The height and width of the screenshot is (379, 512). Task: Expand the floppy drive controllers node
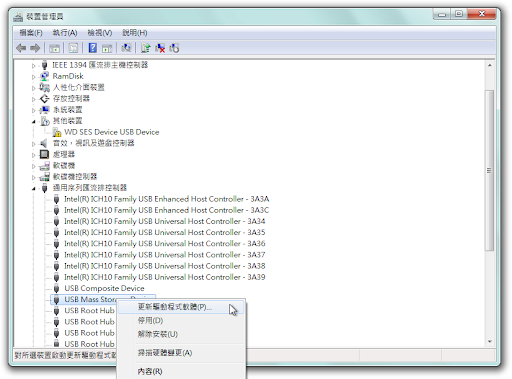pos(33,177)
